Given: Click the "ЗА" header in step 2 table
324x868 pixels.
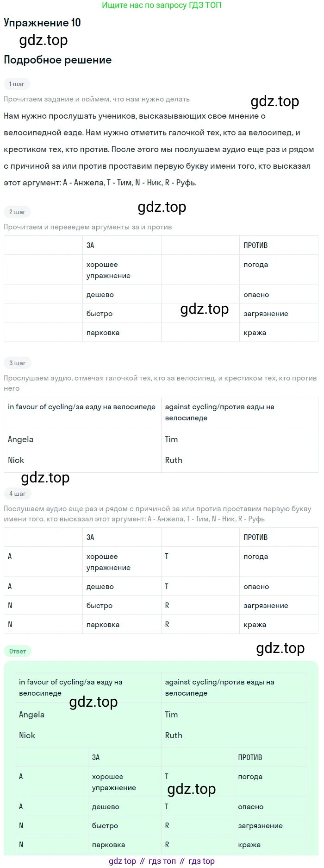Looking at the screenshot, I should coord(90,245).
